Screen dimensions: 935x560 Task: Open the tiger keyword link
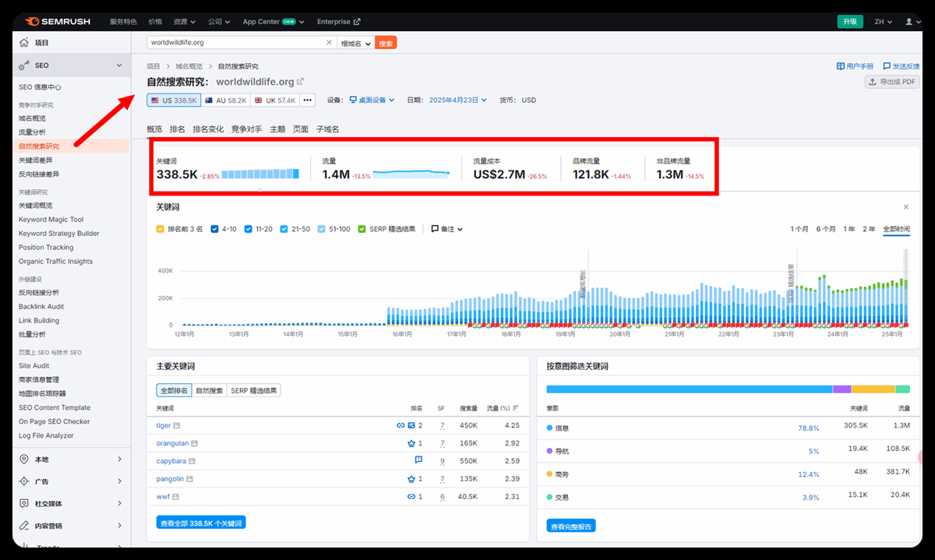coord(164,426)
